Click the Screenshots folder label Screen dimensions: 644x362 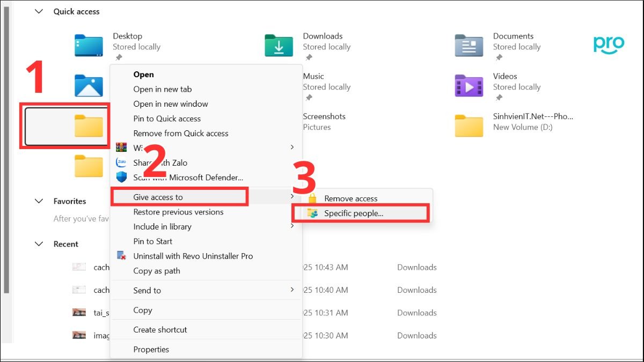324,116
